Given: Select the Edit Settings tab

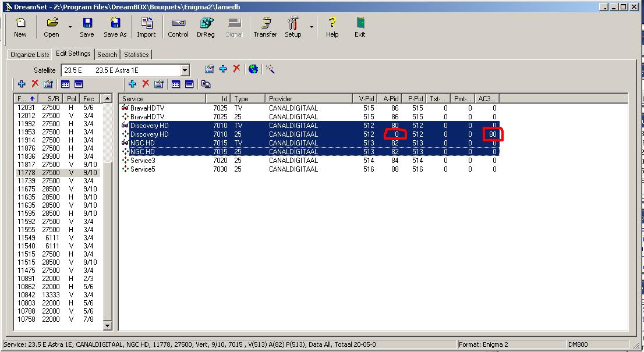Looking at the screenshot, I should tap(73, 54).
